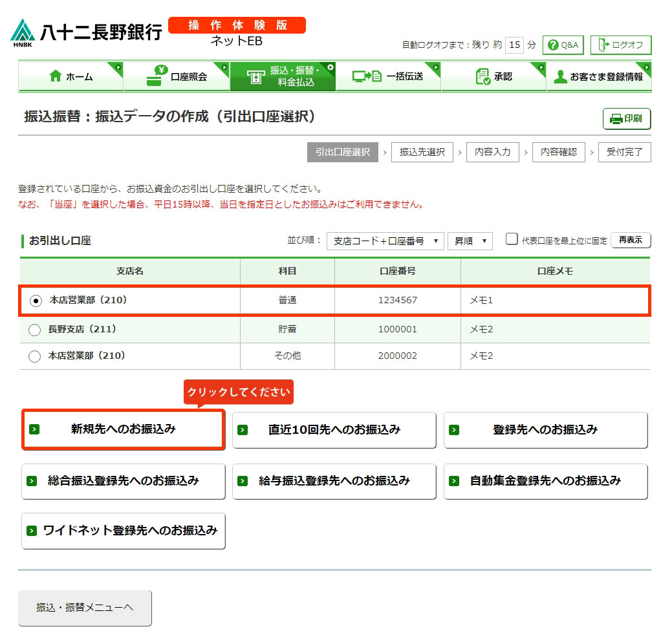Select 長野支店 (211) account radio button
The image size is (672, 642).
pos(34,330)
